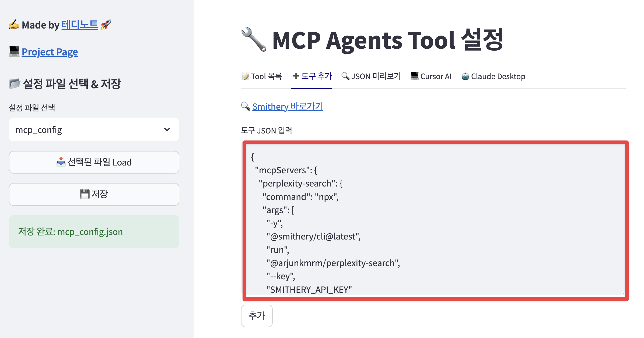Image resolution: width=644 pixels, height=338 pixels.
Task: Open the JSON 미리보기 tab
Action: (371, 76)
